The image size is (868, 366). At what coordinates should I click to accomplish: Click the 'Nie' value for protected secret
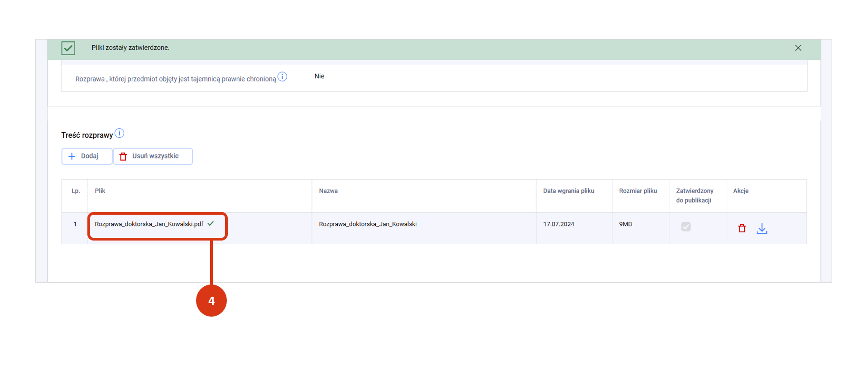pyautogui.click(x=319, y=76)
